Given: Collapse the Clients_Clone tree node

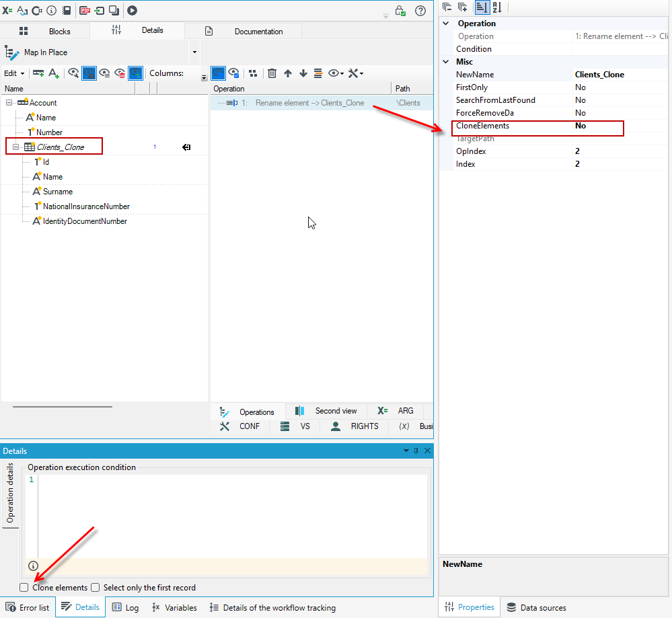Looking at the screenshot, I should tap(15, 147).
